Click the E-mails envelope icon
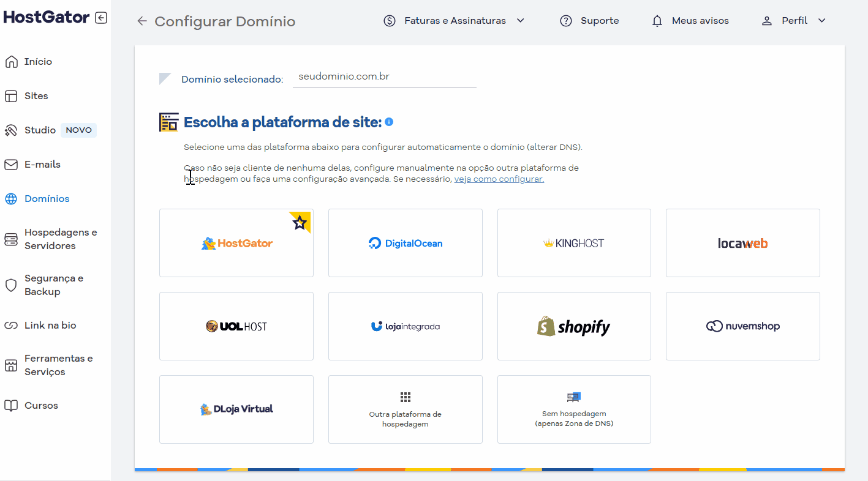This screenshot has width=868, height=481. click(x=11, y=165)
